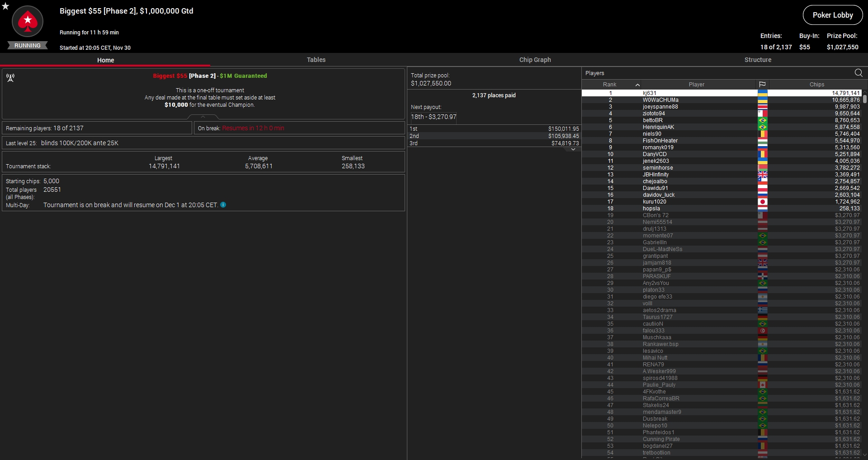Open the Structure tab

[x=758, y=60]
